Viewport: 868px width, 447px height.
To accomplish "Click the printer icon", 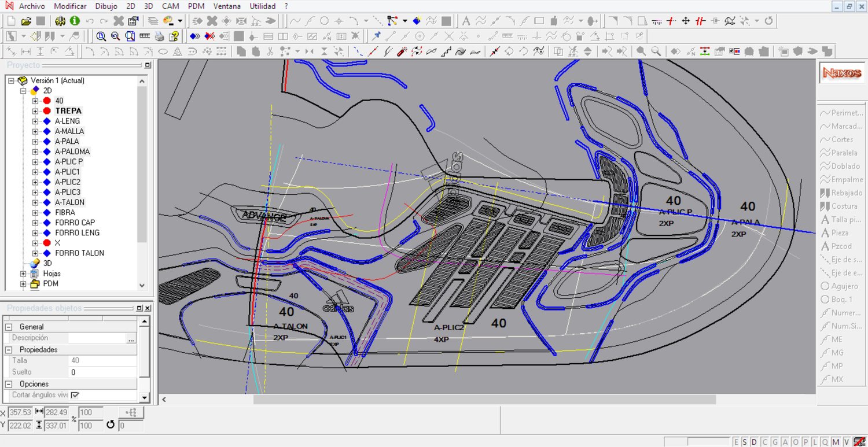I will point(159,36).
